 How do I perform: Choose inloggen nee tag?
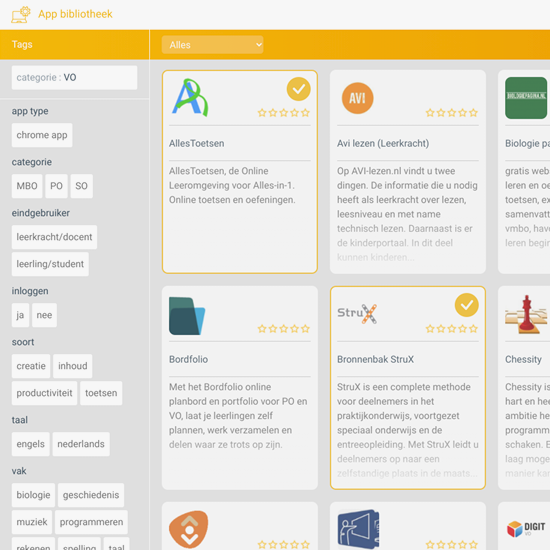pyautogui.click(x=44, y=315)
